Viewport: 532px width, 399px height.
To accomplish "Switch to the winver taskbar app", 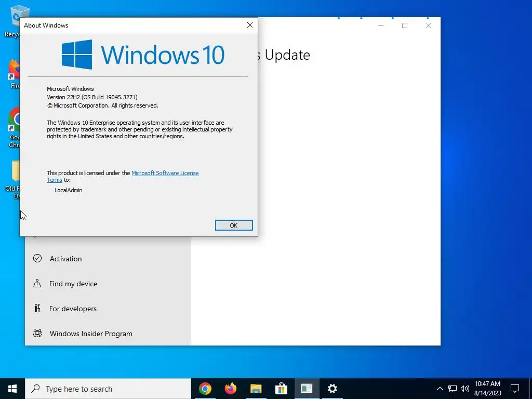I will (307, 389).
